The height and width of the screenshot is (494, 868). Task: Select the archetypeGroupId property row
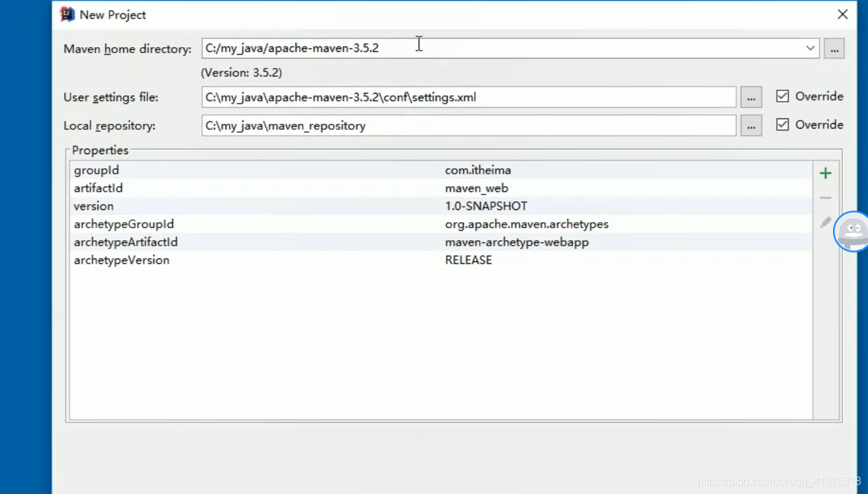click(x=441, y=224)
